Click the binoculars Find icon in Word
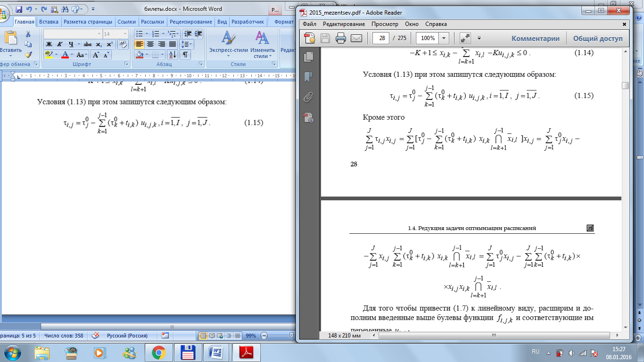Screen dimensions: 644x362 click(66, 8)
